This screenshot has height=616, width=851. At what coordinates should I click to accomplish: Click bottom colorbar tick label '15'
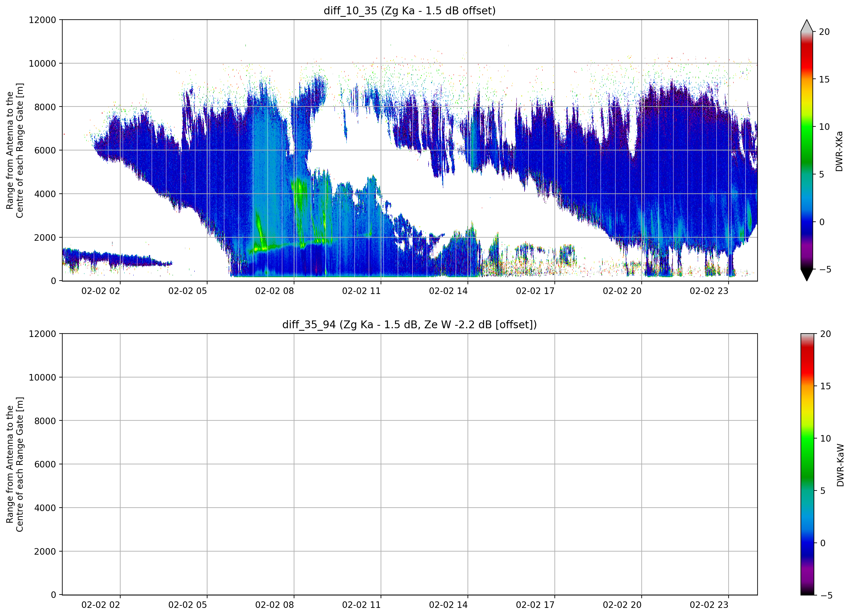[825, 386]
